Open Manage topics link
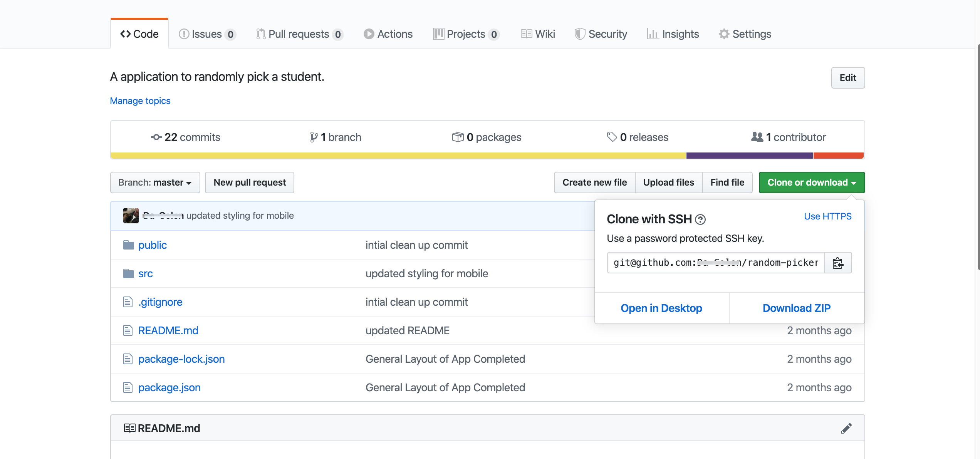980x459 pixels. 140,101
